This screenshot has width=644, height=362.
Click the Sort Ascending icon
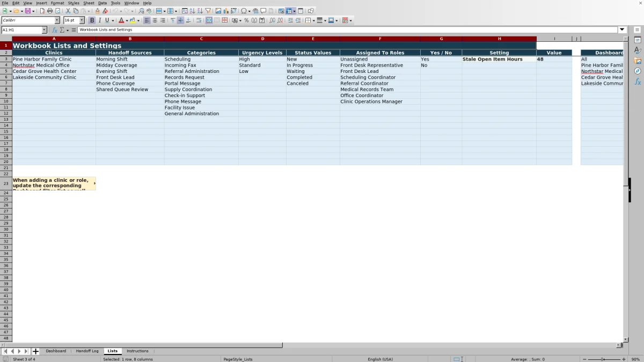192,11
